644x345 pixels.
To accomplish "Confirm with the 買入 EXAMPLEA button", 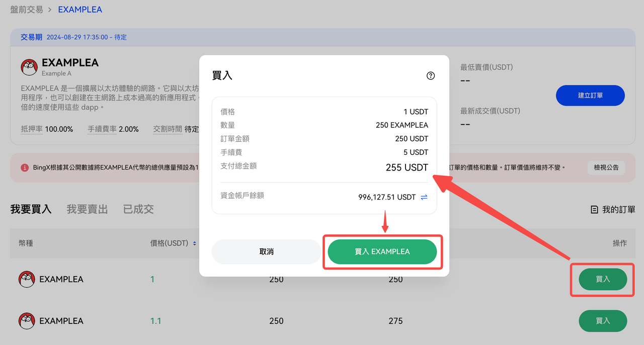I will click(382, 251).
